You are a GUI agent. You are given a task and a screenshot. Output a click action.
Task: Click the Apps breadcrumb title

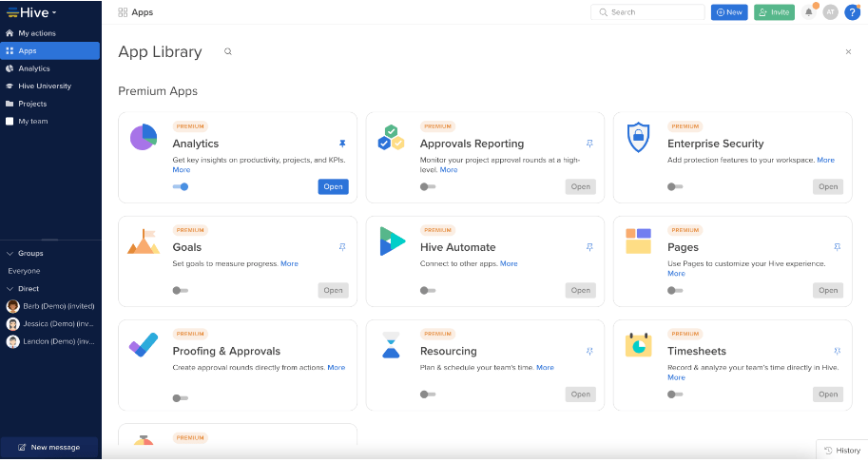pos(143,12)
